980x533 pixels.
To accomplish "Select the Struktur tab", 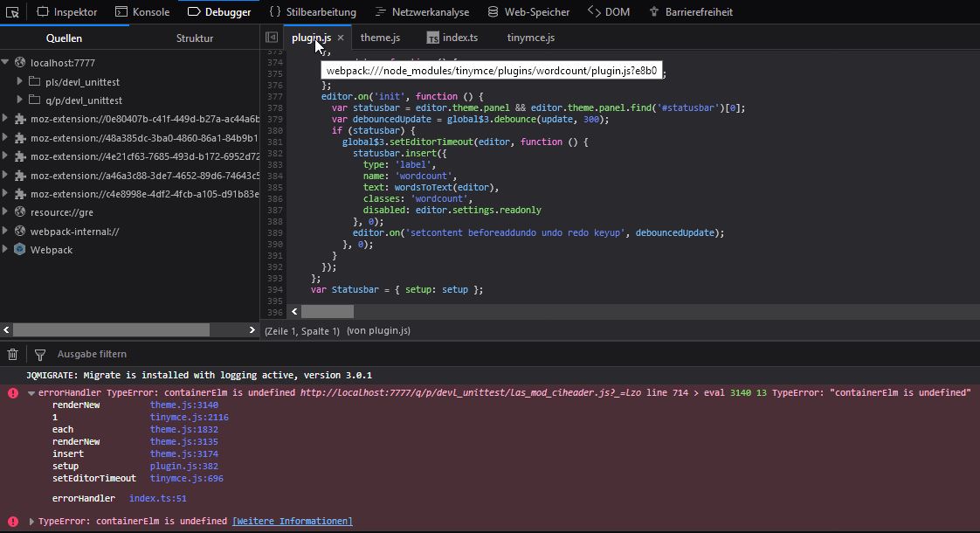I will [194, 38].
